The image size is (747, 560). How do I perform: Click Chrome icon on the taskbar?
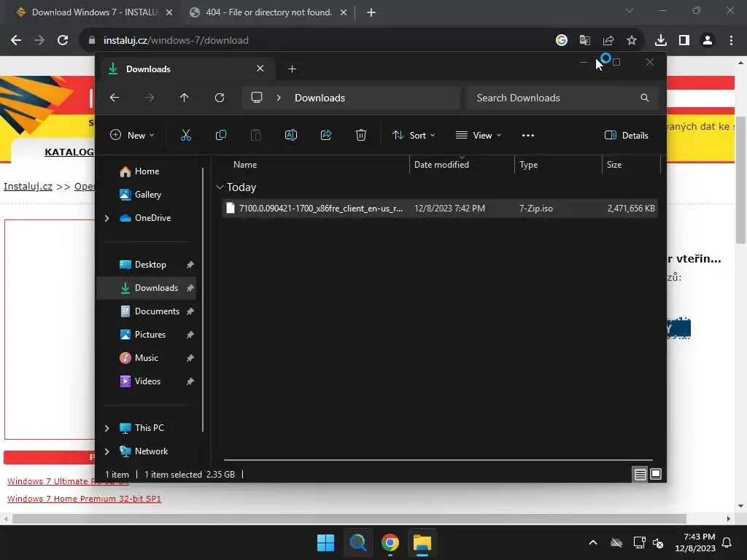pos(390,542)
